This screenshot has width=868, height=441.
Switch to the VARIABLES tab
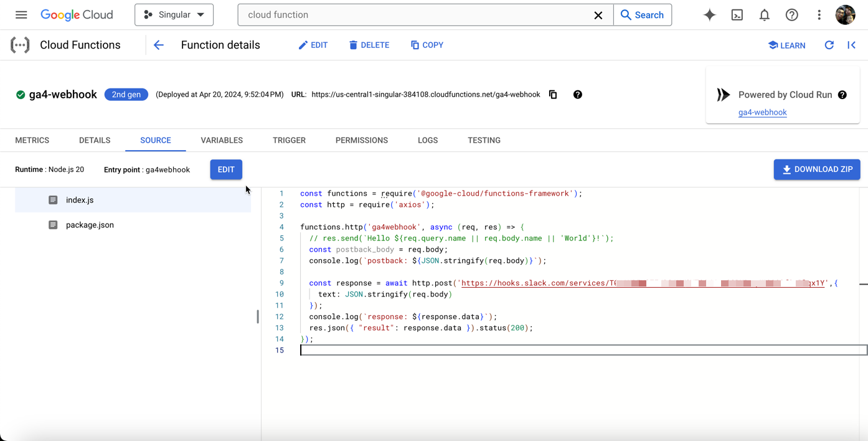[222, 140]
